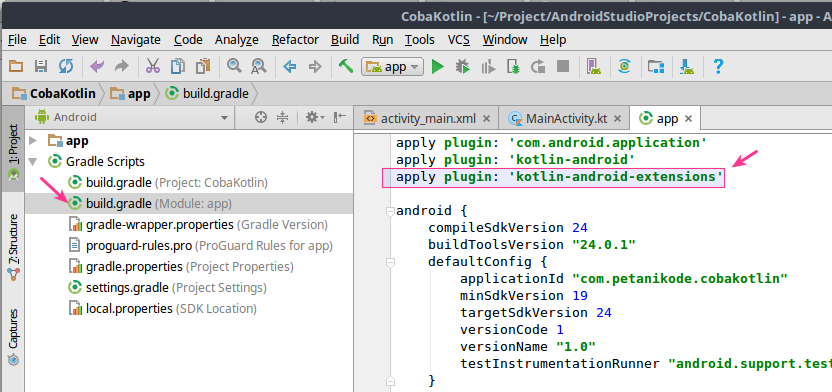Click the Forward navigation arrow
The height and width of the screenshot is (392, 832).
(315, 66)
